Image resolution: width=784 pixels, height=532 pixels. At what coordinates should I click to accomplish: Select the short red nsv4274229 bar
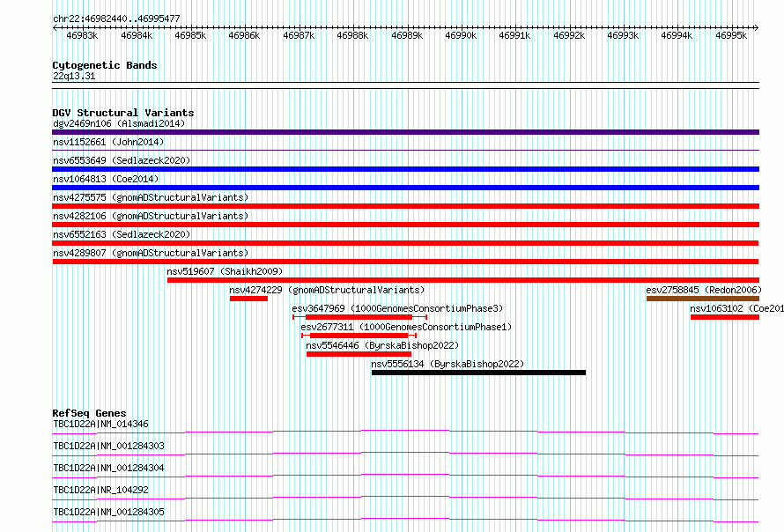[x=248, y=299]
